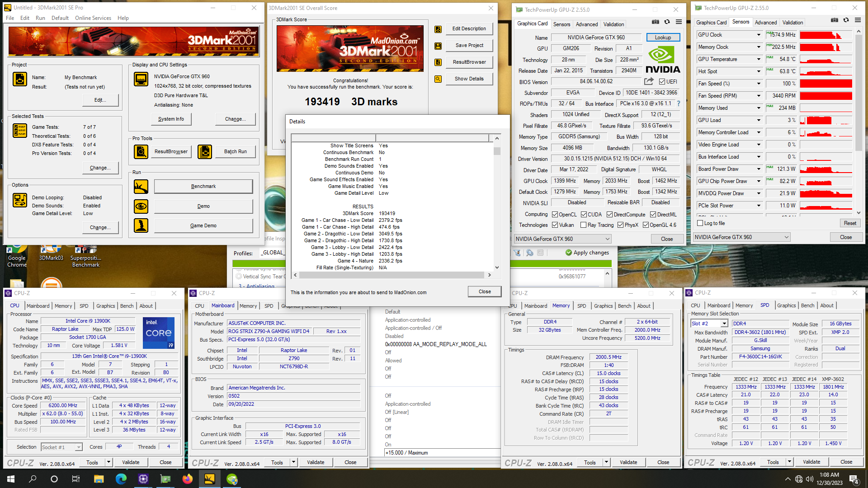Click the Apply changes button
The height and width of the screenshot is (488, 868).
[587, 253]
